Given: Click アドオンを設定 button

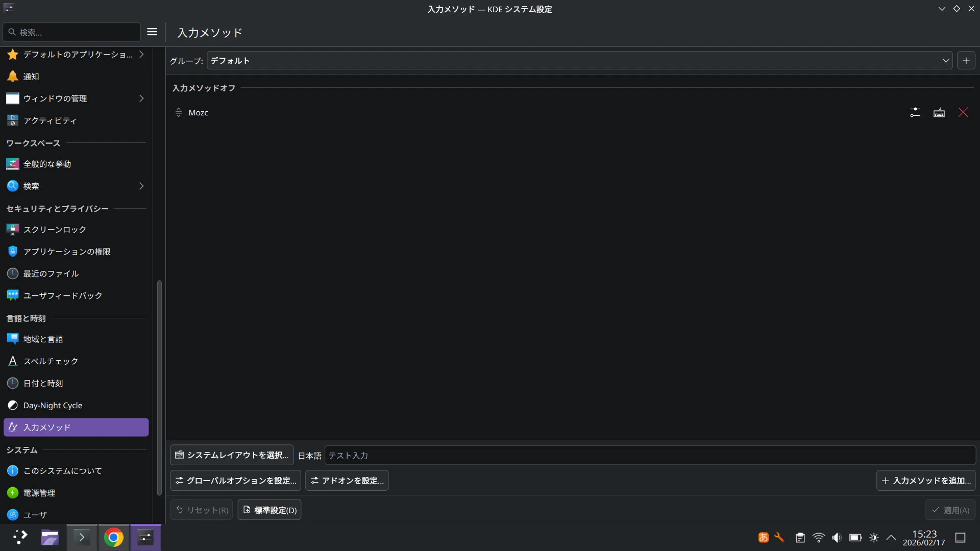Looking at the screenshot, I should tap(347, 480).
